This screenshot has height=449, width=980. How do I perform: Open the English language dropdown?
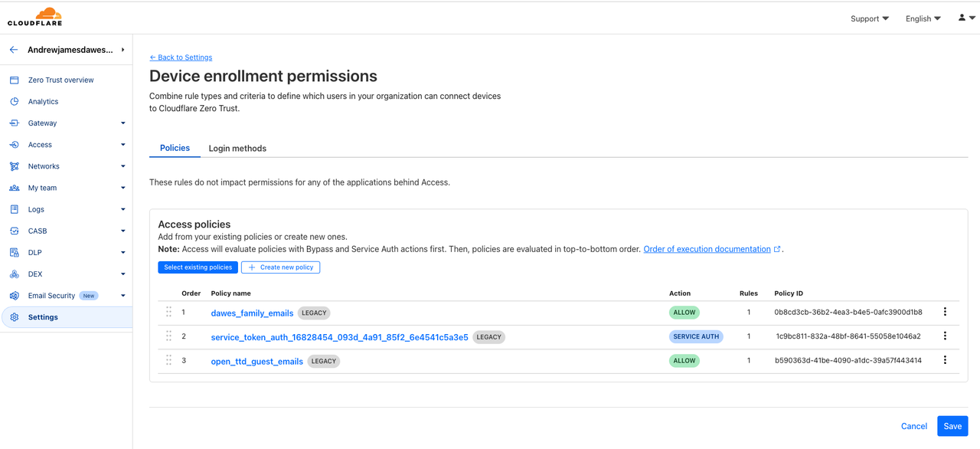pos(923,18)
